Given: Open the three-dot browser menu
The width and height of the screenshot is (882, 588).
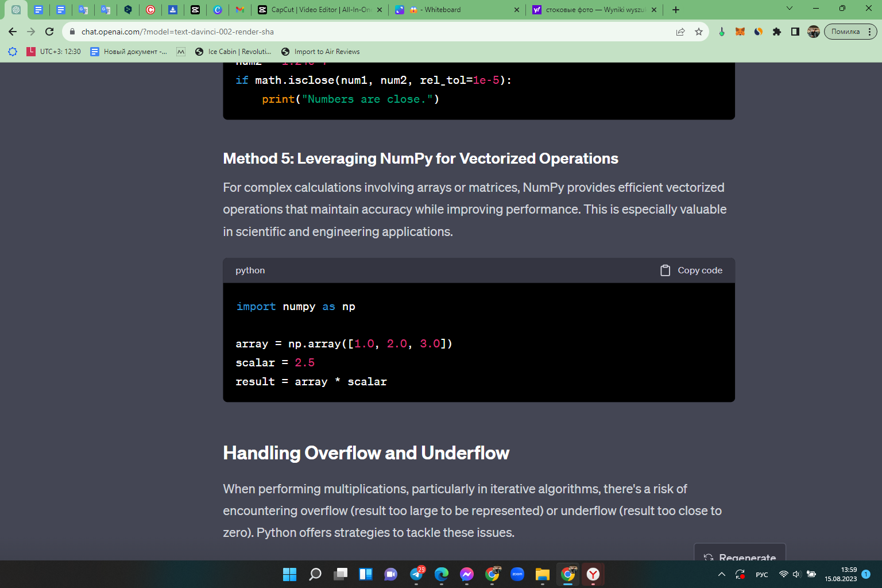Looking at the screenshot, I should (x=869, y=32).
